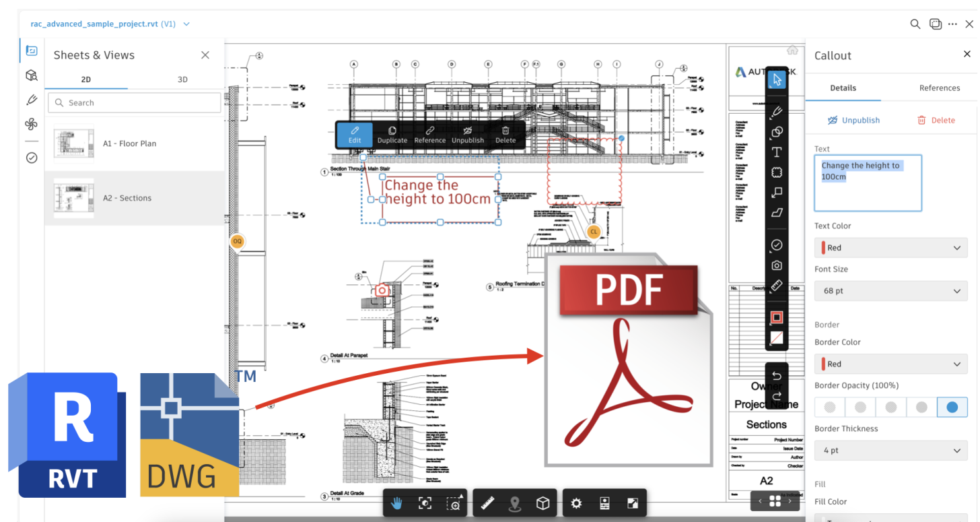Choose the leftmost Border Opacity option
This screenshot has width=980, height=522.
(830, 407)
